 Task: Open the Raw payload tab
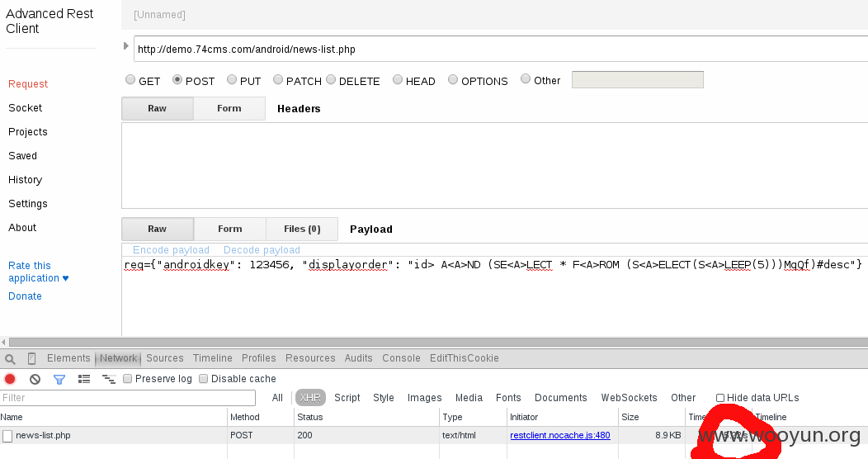pyautogui.click(x=158, y=229)
